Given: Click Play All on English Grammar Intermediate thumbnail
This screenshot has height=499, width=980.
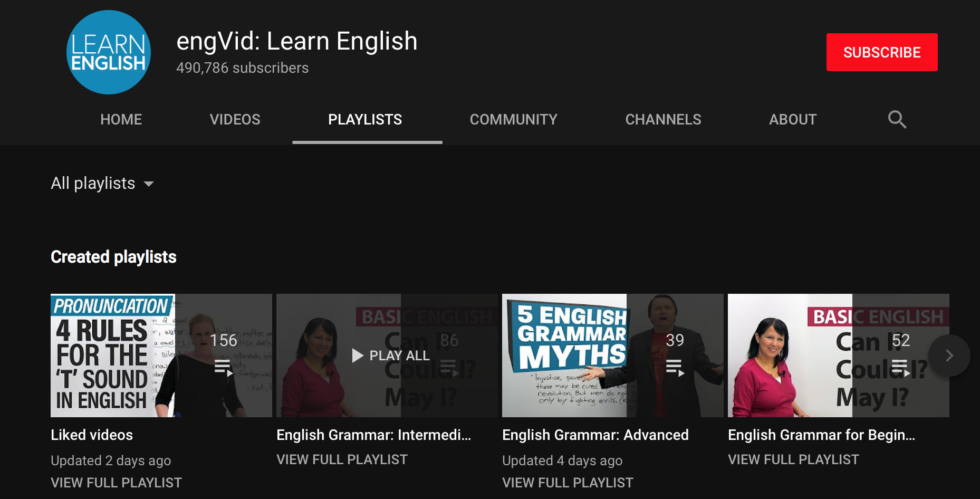Looking at the screenshot, I should point(391,356).
